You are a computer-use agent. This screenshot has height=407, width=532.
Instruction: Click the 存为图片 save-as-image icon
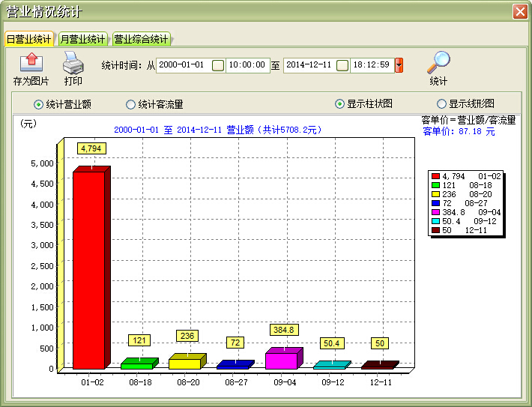coord(31,61)
